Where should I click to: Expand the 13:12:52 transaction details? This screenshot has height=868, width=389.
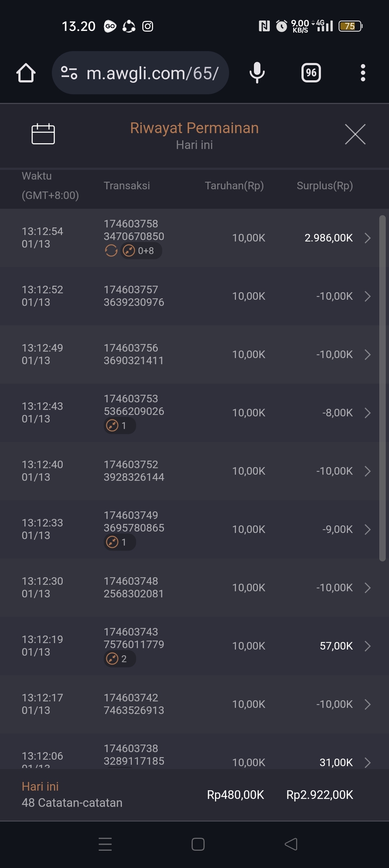pos(367,296)
